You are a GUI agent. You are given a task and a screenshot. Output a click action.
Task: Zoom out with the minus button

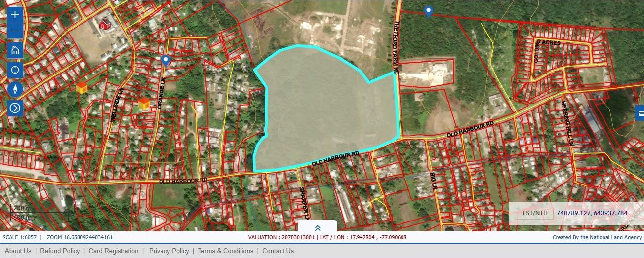coord(15,32)
